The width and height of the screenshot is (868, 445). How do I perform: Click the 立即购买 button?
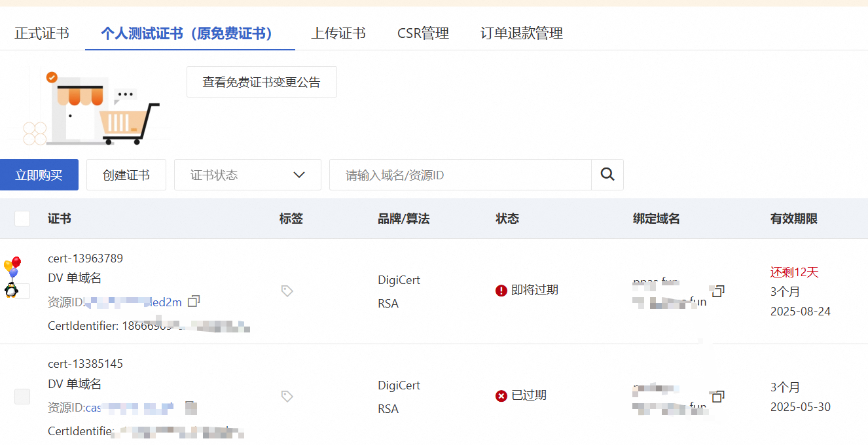click(x=39, y=175)
